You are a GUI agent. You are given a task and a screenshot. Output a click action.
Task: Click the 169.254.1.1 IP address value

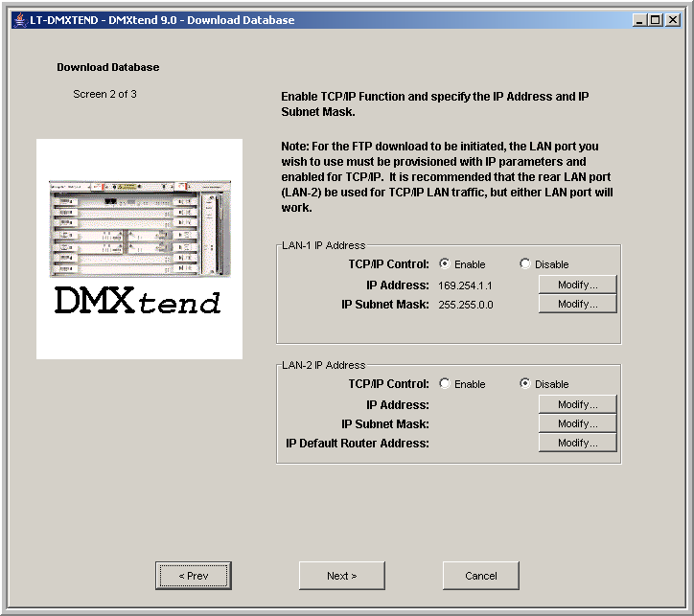pos(465,285)
